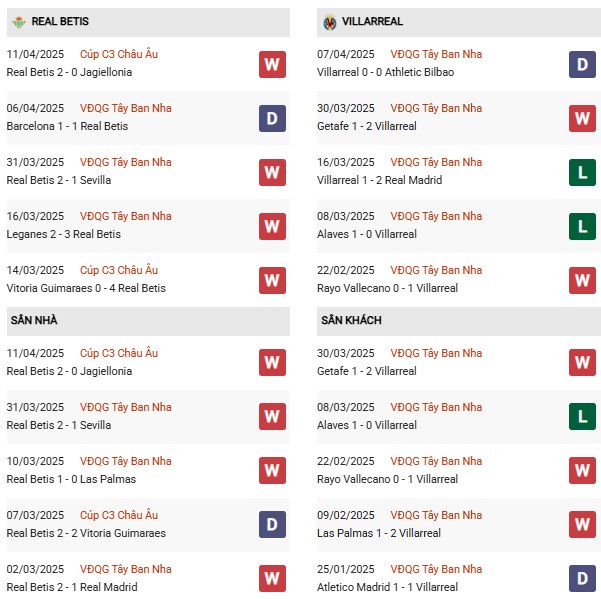Click the L badge for Alaves 1-0 Villarreal in the top form list

coord(583,226)
